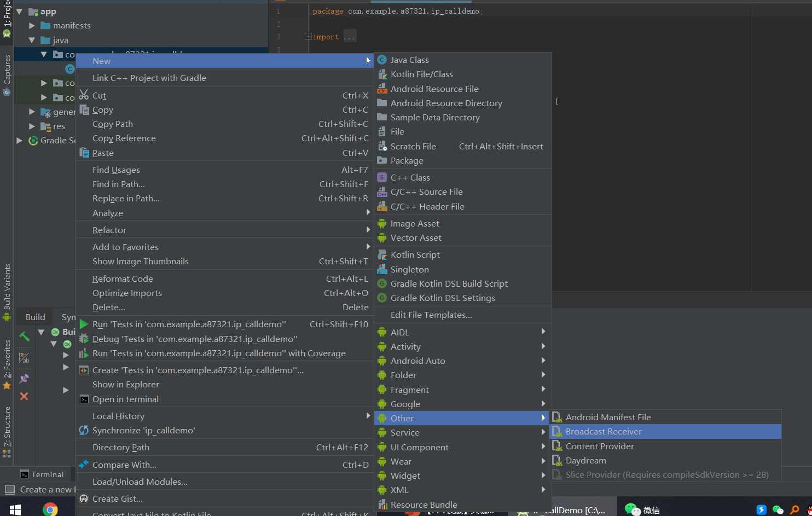Open Chrome from the taskbar
This screenshot has height=516, width=812.
50,509
